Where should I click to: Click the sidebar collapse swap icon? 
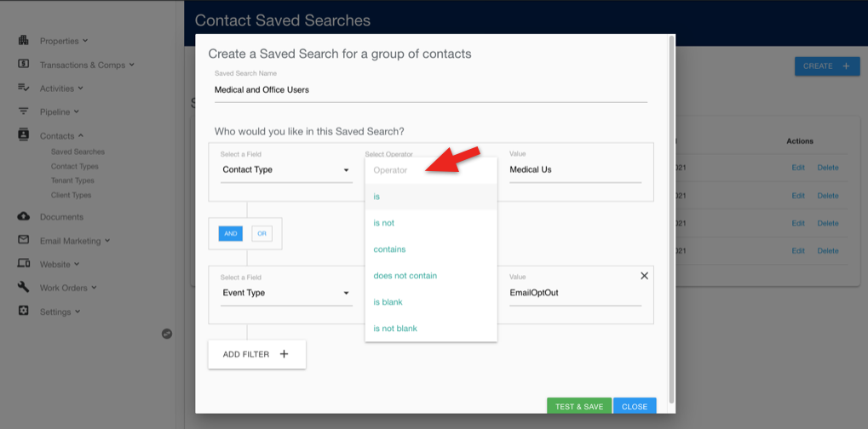(167, 334)
